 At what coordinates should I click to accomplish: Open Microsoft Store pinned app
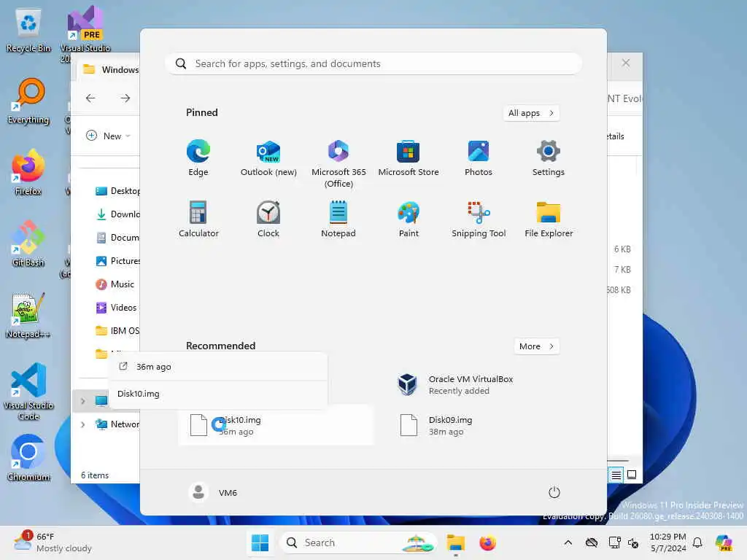tap(409, 157)
